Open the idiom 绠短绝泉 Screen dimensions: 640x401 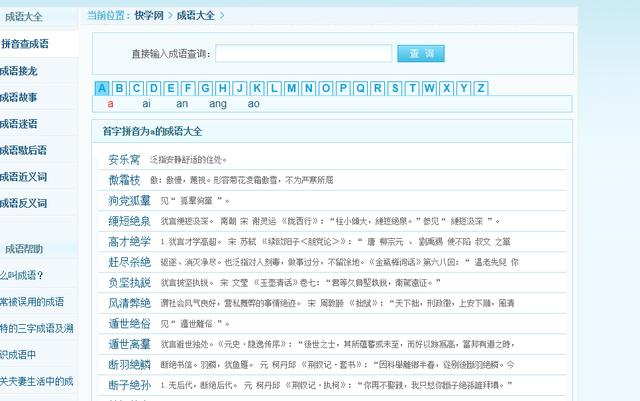click(x=129, y=221)
